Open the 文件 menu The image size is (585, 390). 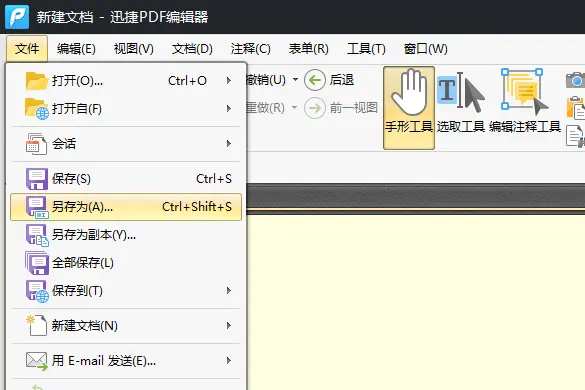(x=27, y=49)
